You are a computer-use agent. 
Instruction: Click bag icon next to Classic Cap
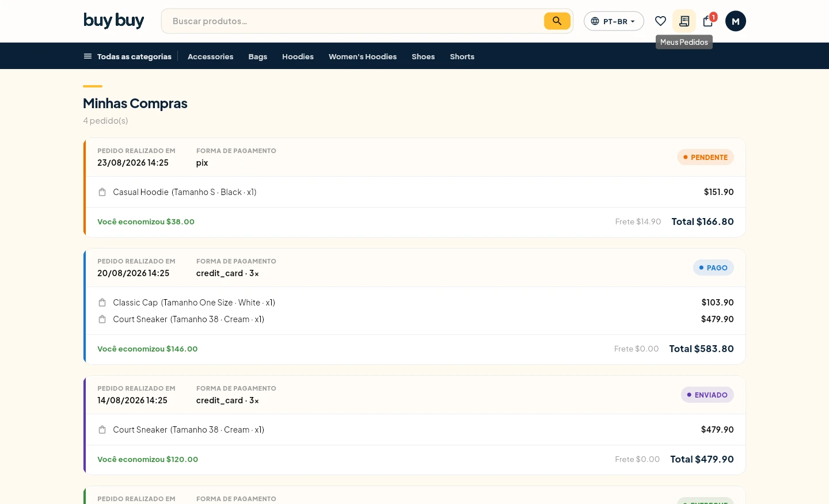tap(102, 303)
